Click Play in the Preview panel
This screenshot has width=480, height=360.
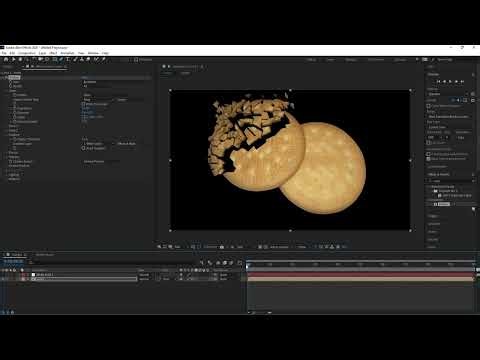450,81
